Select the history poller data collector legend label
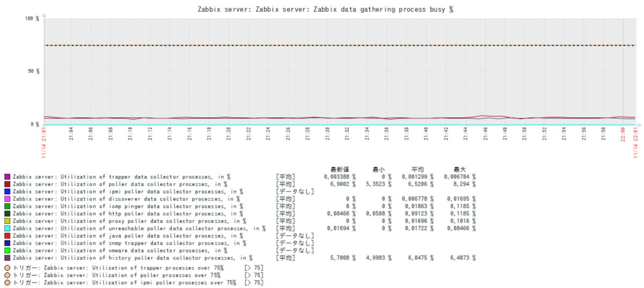The height and width of the screenshot is (288, 644). (133, 258)
